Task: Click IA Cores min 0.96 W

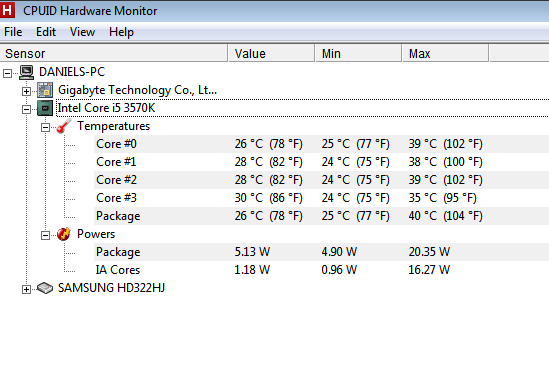Action: point(339,270)
